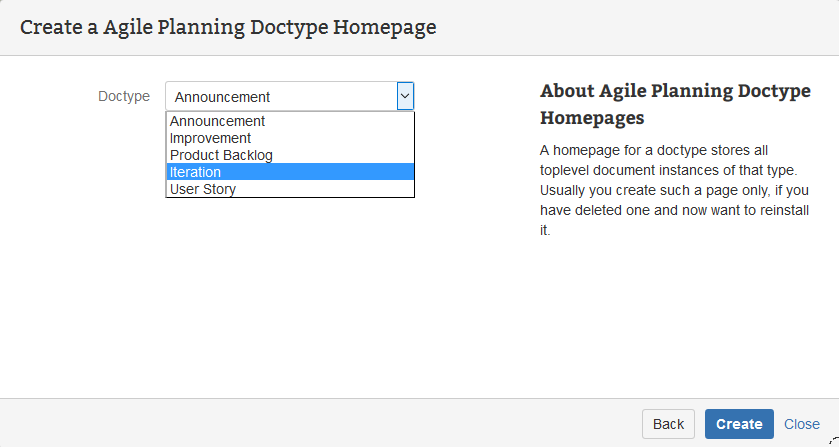Viewport: 839px width, 447px height.
Task: Close the dialog via Close link
Action: pos(802,424)
